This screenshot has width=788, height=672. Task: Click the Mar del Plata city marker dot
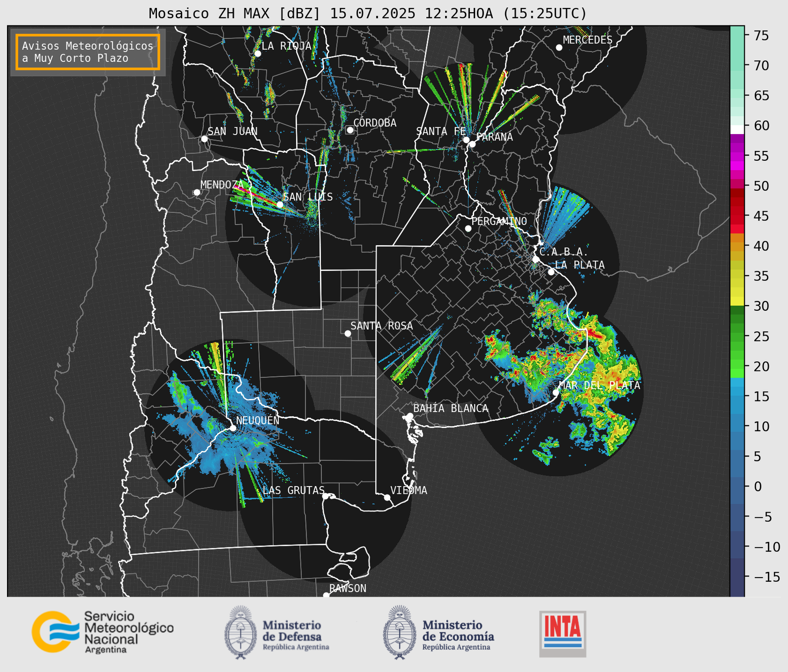point(556,393)
